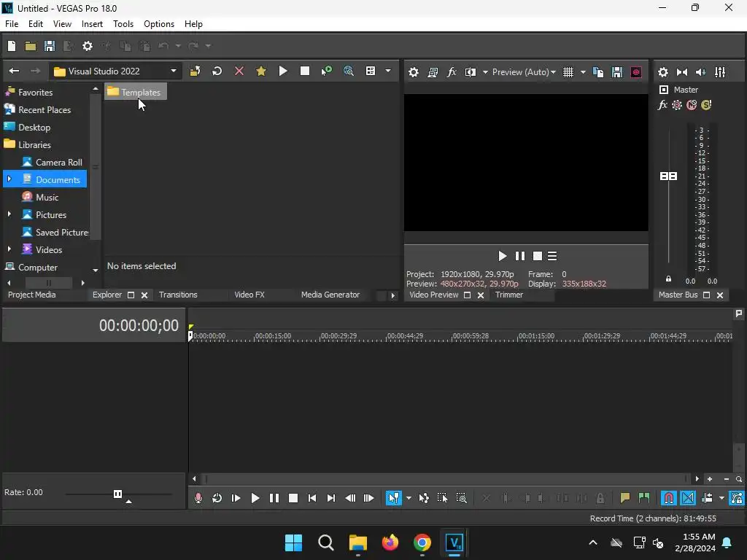Toggle the Auto Preview icon in Explorer
This screenshot has height=560, width=747.
click(326, 71)
